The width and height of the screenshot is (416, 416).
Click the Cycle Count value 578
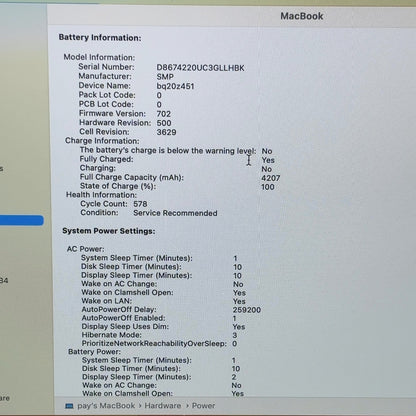pyautogui.click(x=140, y=204)
